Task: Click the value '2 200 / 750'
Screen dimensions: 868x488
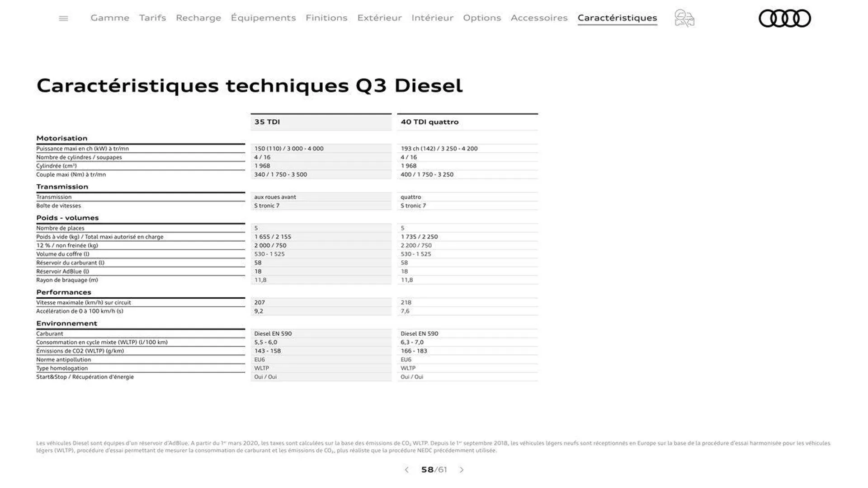Action: pyautogui.click(x=416, y=245)
